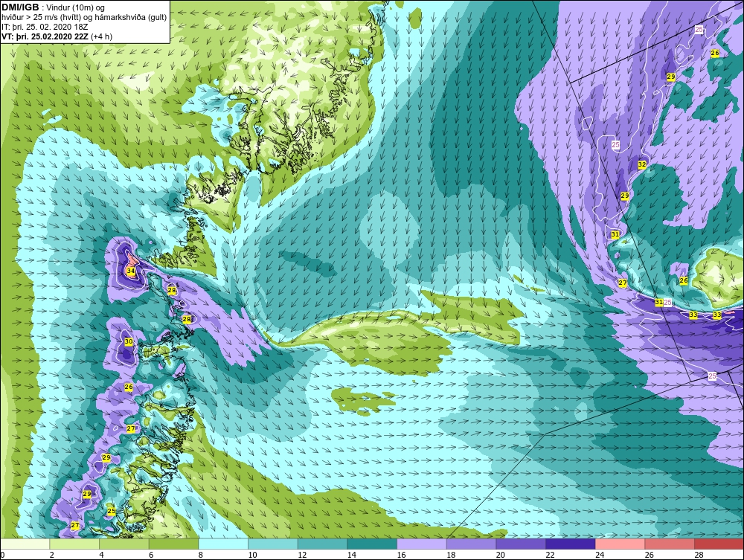Screen dimensions: 744x560
Task: Click the legend scale number 22
Action: coord(550,555)
